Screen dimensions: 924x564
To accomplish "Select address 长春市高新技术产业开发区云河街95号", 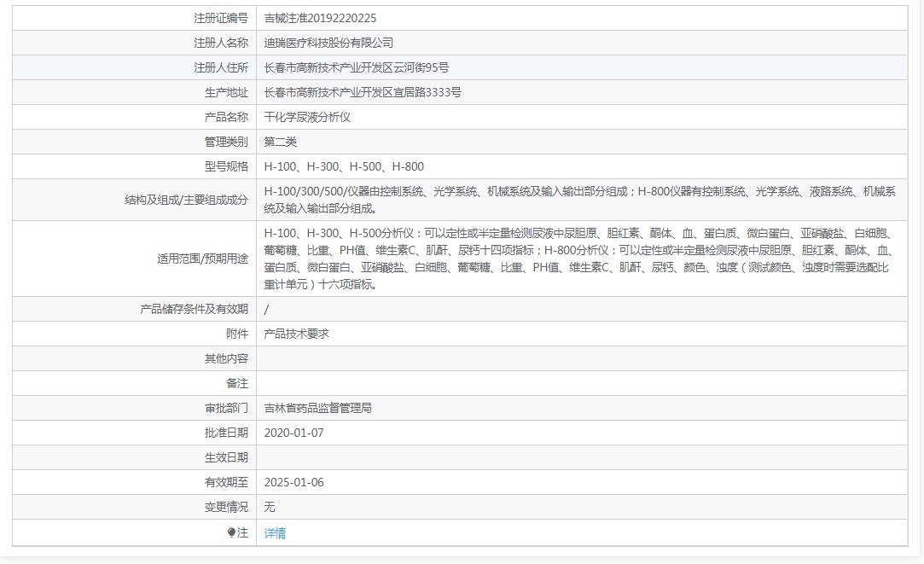I will tap(356, 67).
